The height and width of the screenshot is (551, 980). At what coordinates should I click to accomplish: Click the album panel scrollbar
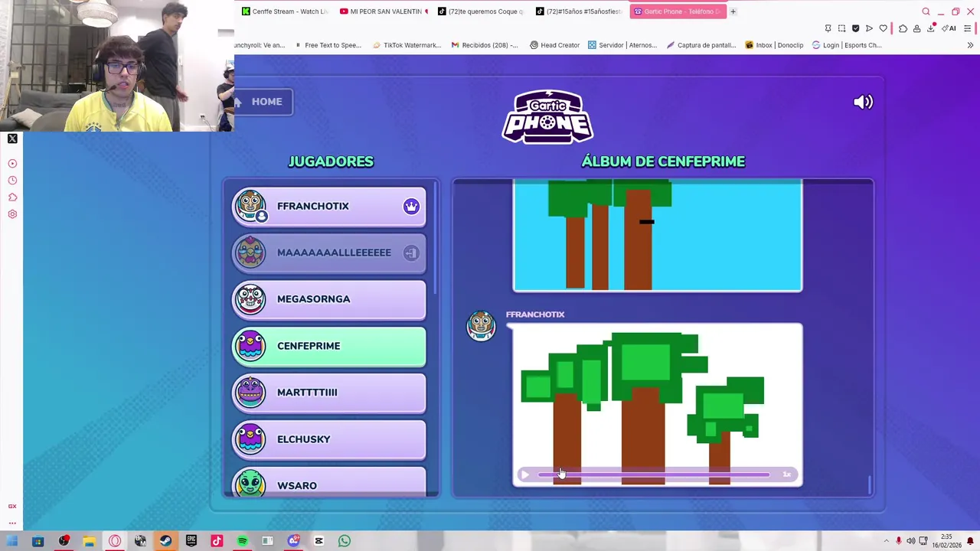869,484
